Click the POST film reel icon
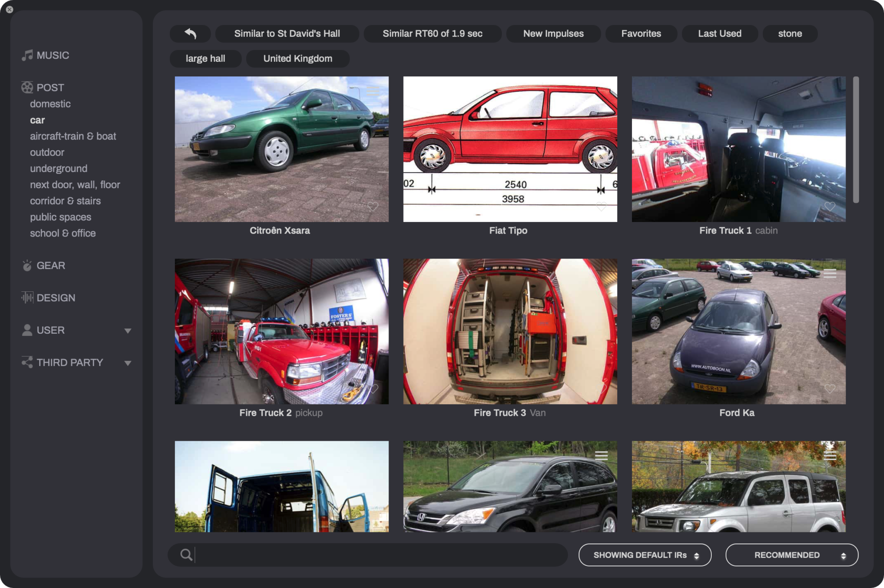 tap(27, 88)
